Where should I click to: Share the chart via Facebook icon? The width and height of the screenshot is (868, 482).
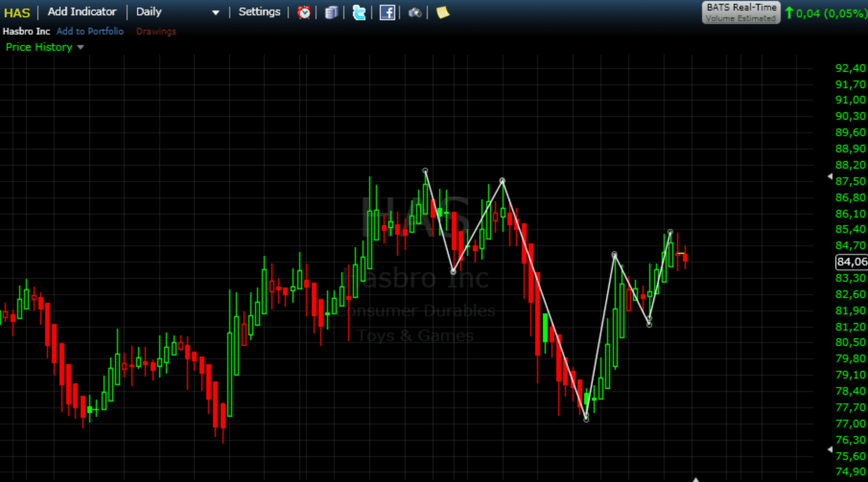point(387,12)
